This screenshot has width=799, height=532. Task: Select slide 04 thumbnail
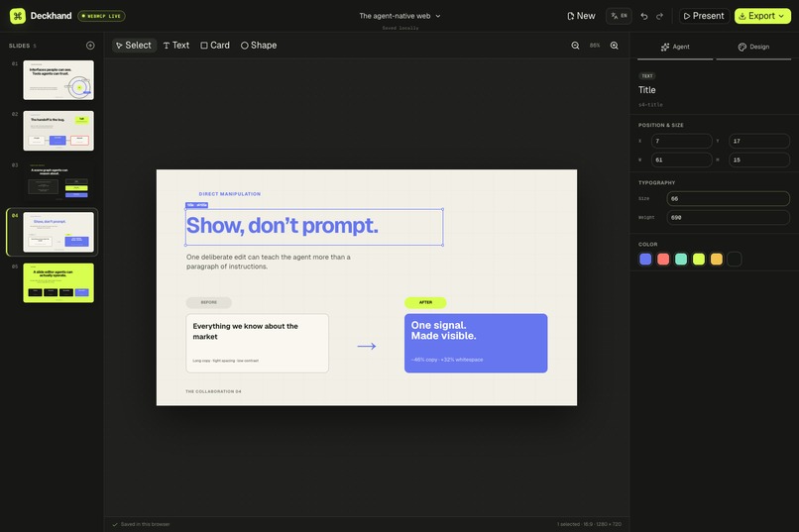pos(58,232)
